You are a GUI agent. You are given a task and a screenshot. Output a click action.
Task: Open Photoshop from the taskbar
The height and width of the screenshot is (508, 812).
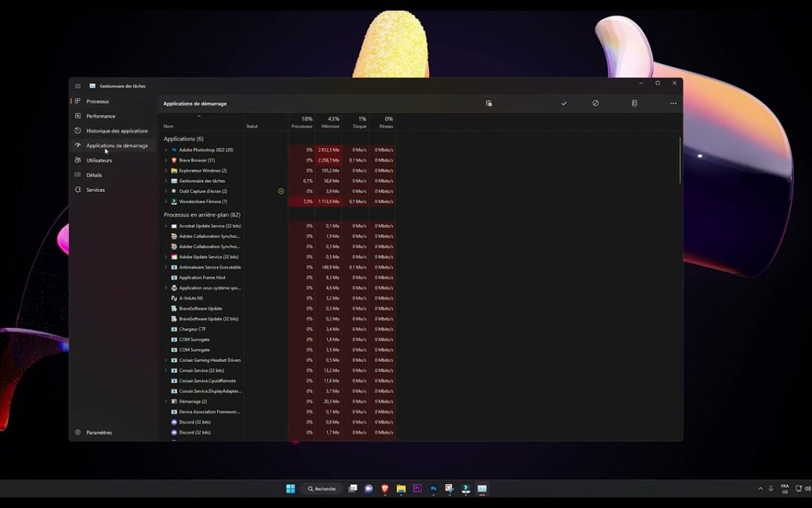pyautogui.click(x=434, y=488)
